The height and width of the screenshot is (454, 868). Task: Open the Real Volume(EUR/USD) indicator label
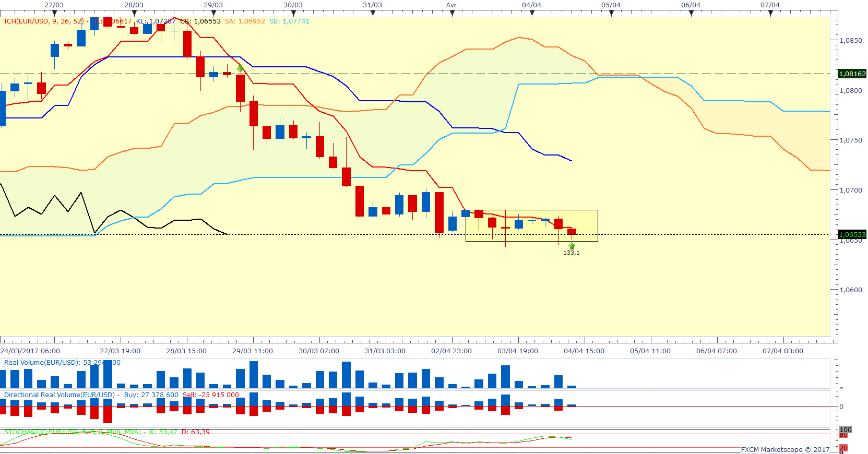point(42,363)
